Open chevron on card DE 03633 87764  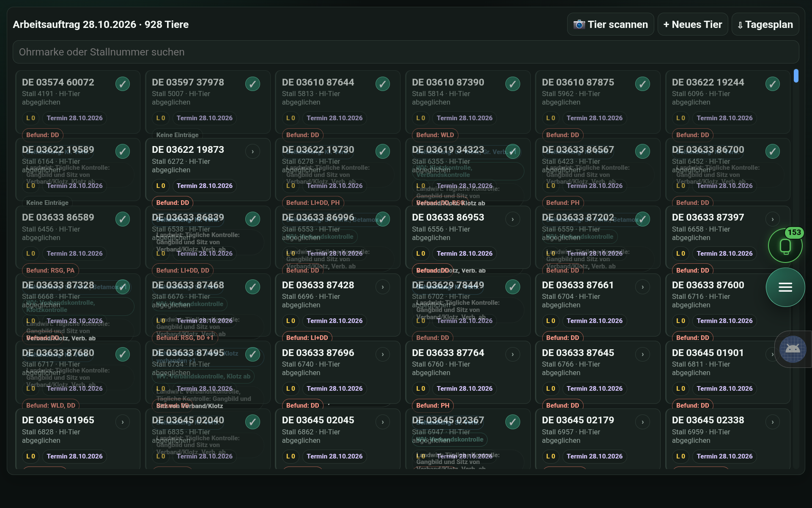pyautogui.click(x=513, y=354)
